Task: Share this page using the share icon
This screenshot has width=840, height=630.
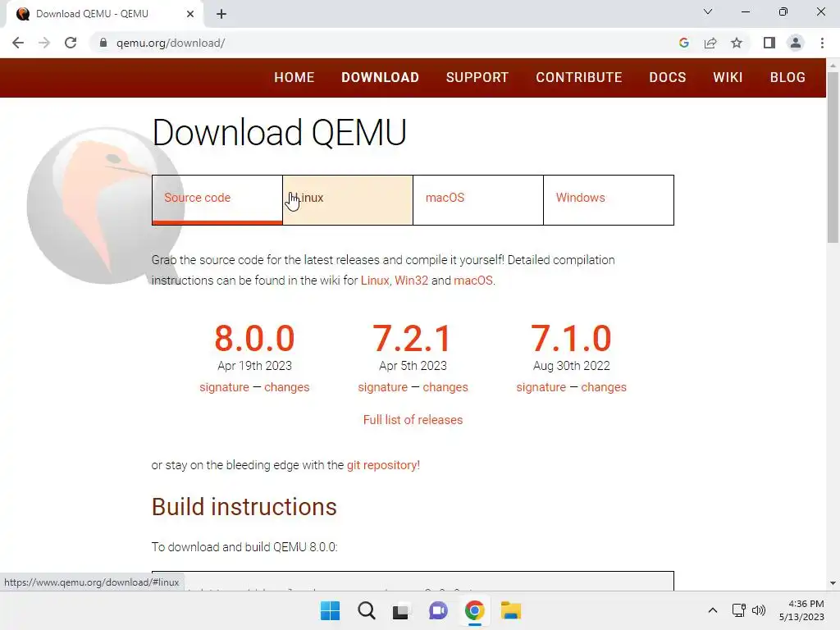Action: 710,43
